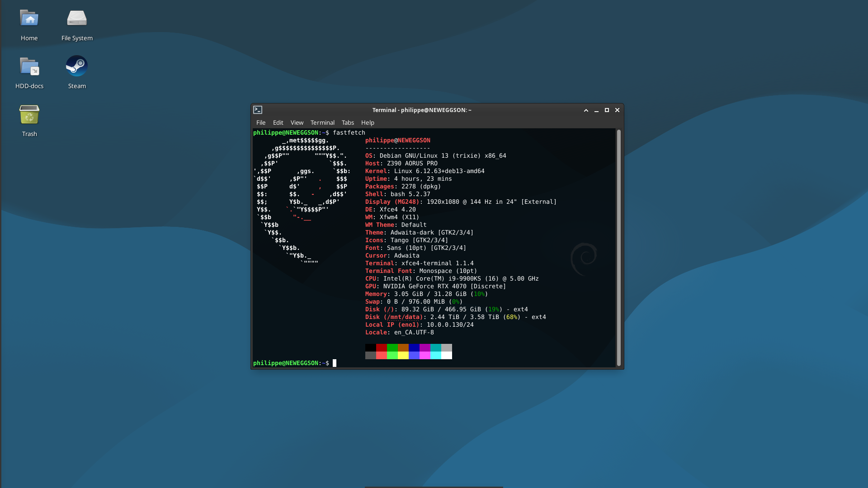
Task: Open the Terminal menu
Action: pyautogui.click(x=322, y=122)
